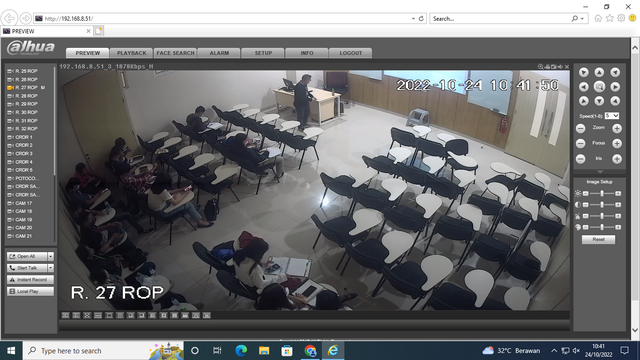
Task: Select the first layout icon in bottom toolbar
Action: [65, 316]
